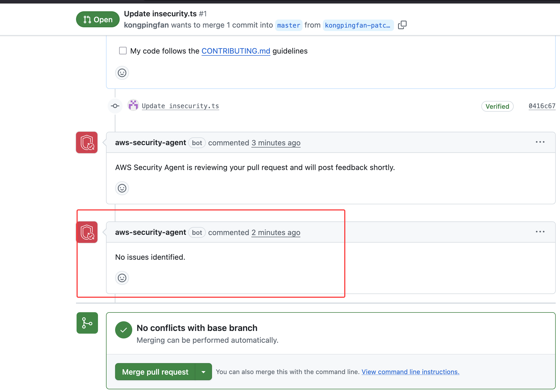Click the Merge pull request button
This screenshot has width=560, height=392.
click(155, 372)
